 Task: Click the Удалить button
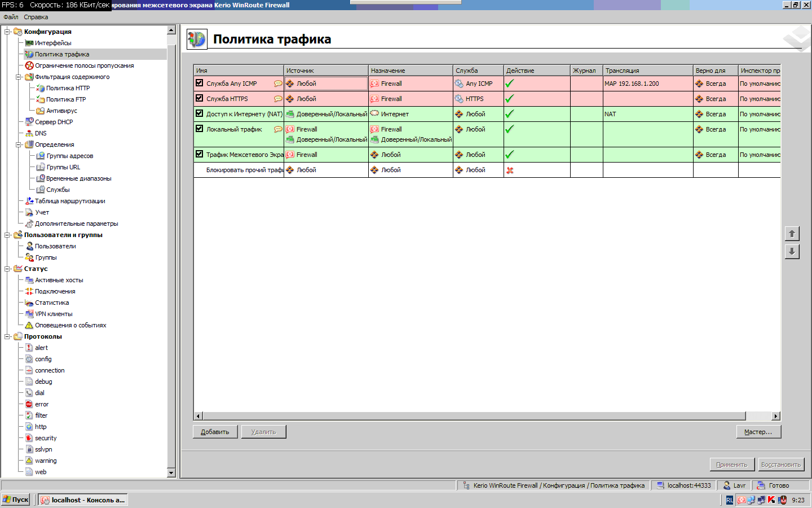263,432
